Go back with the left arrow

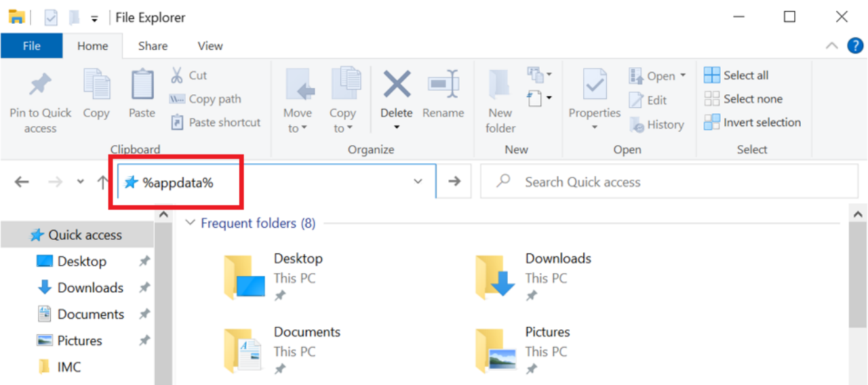[22, 182]
